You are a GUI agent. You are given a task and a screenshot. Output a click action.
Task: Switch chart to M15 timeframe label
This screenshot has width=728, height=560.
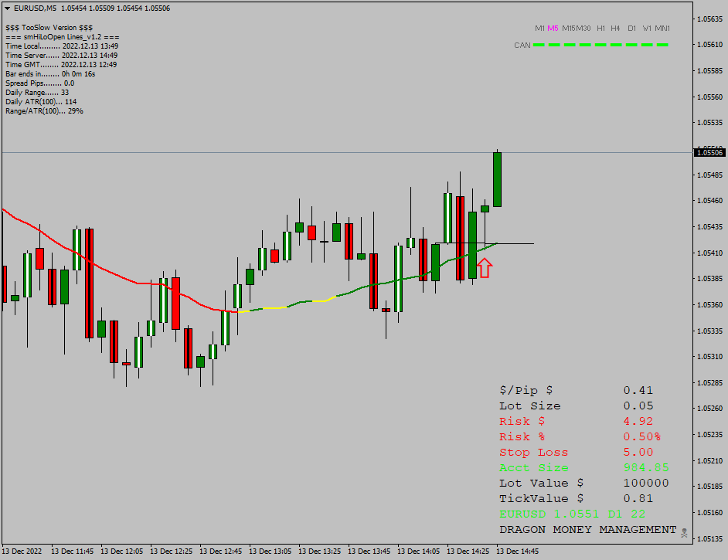click(569, 29)
